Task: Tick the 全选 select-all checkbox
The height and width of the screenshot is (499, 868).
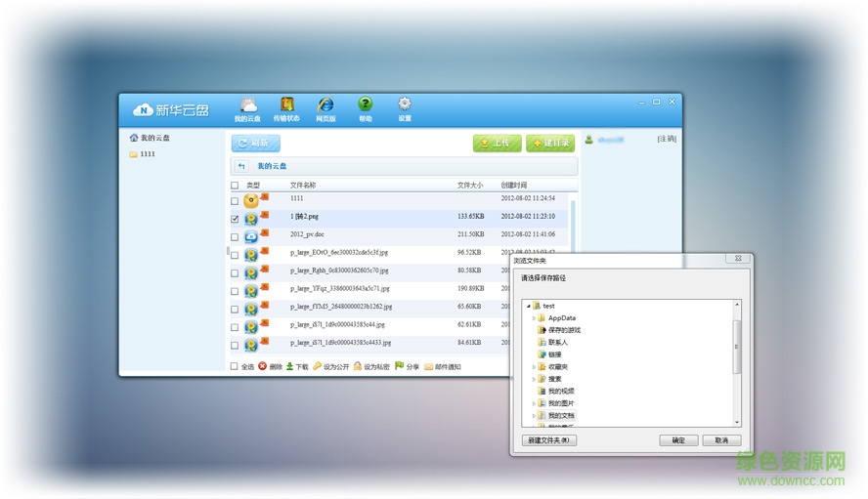Action: tap(235, 367)
